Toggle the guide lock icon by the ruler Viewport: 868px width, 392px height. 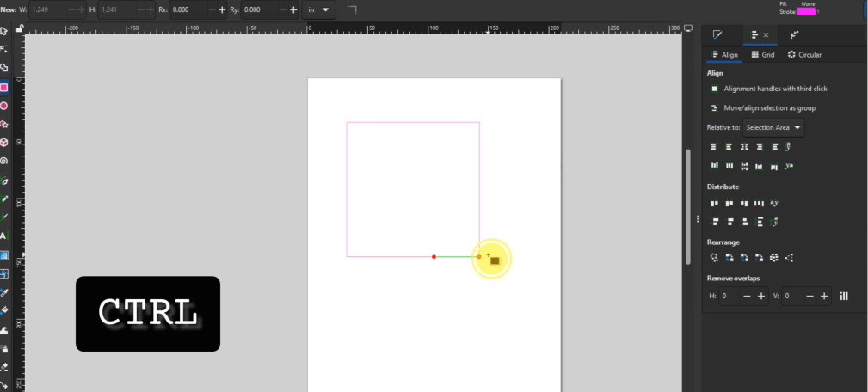20,28
